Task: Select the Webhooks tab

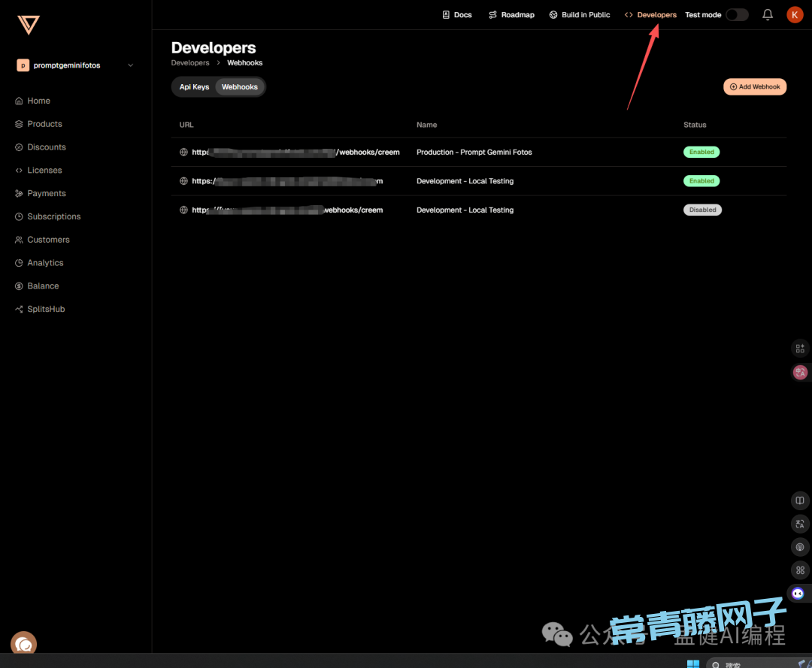Action: click(240, 87)
